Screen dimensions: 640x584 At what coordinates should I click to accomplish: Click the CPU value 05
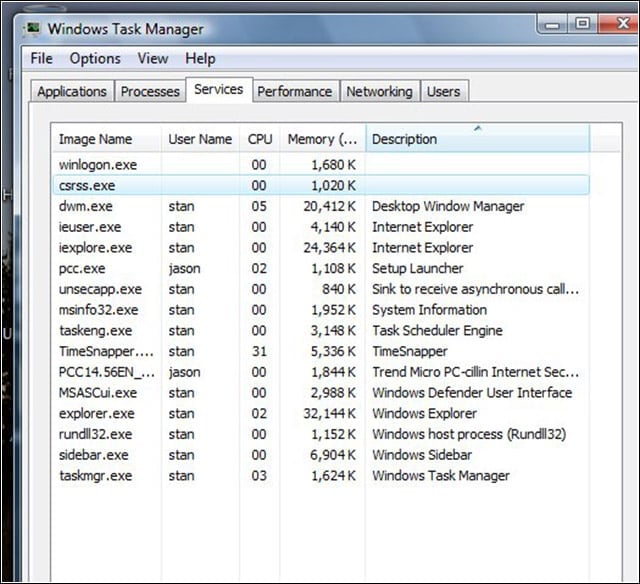(x=259, y=207)
